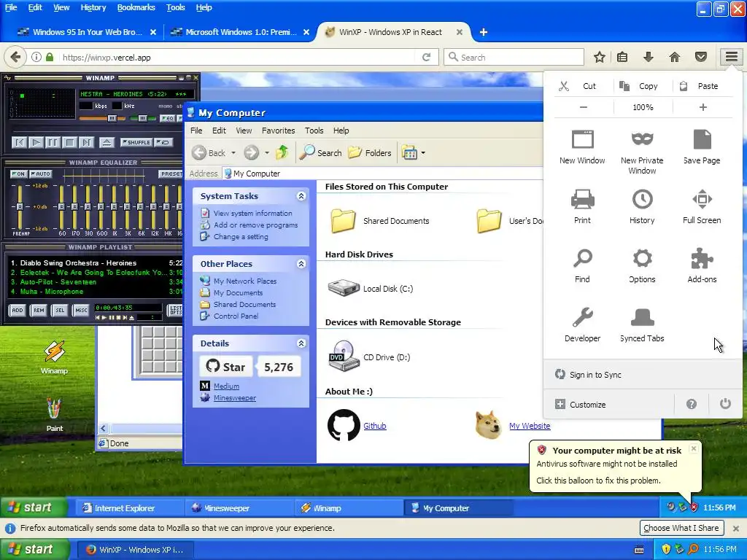
Task: Click the playlist ADD button
Action: click(18, 310)
